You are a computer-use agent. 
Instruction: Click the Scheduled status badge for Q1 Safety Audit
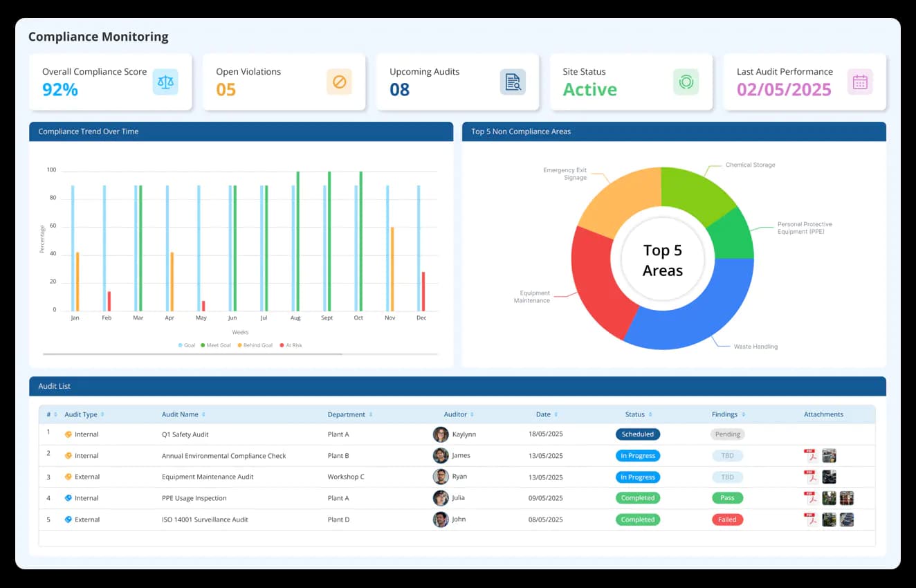637,434
